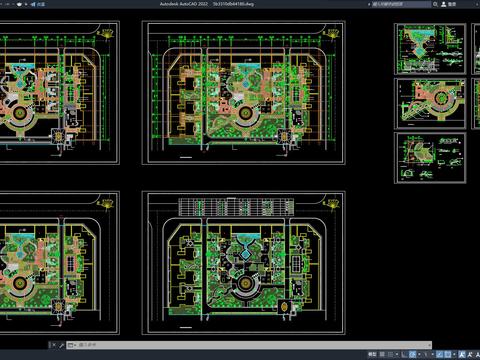
Task: Toggle snap mode in status bar
Action: coord(390,354)
